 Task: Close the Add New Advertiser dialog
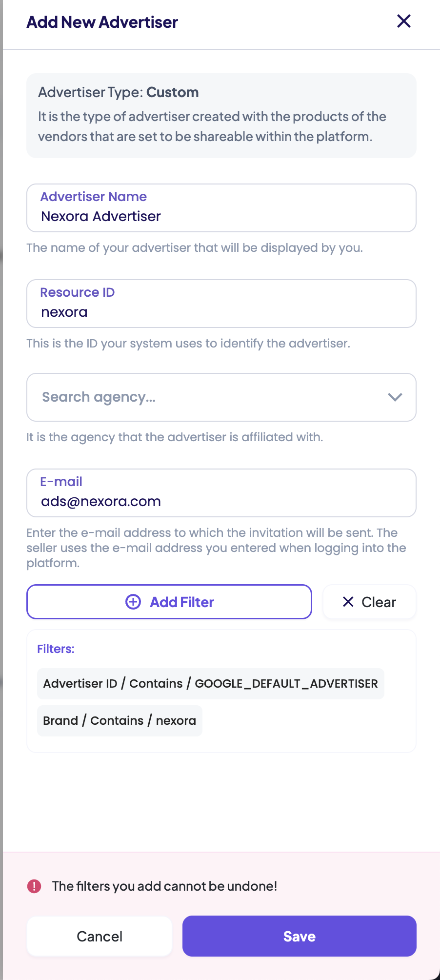404,21
